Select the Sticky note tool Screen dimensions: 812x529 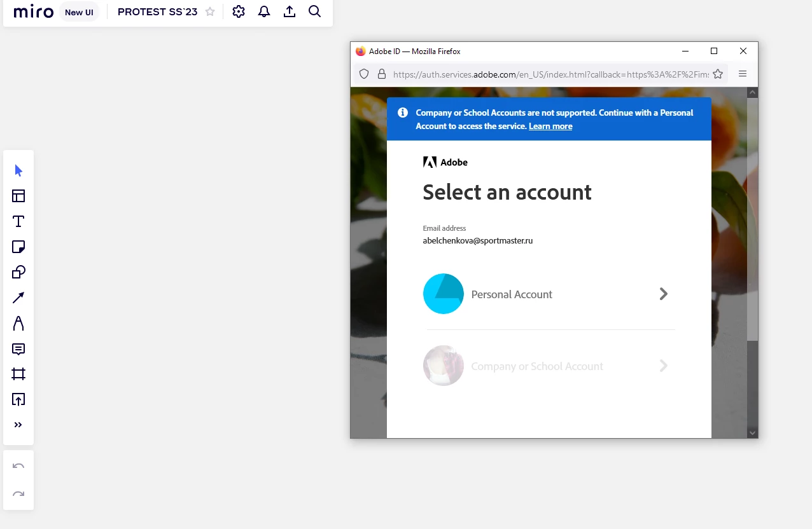coord(18,247)
